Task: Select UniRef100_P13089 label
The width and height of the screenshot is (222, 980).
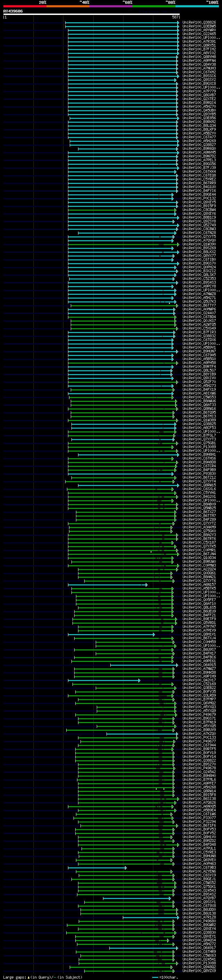Action: [x=199, y=447]
